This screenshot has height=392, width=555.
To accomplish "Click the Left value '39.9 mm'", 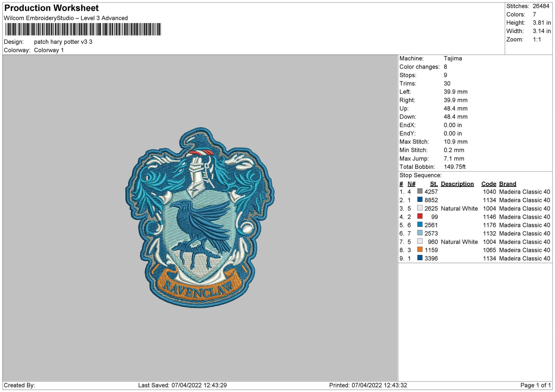I will (x=456, y=92).
